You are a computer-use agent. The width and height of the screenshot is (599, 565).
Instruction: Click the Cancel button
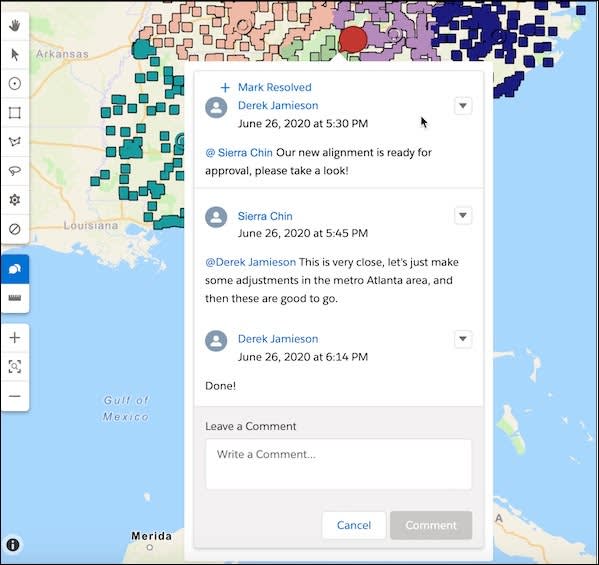[x=354, y=525]
